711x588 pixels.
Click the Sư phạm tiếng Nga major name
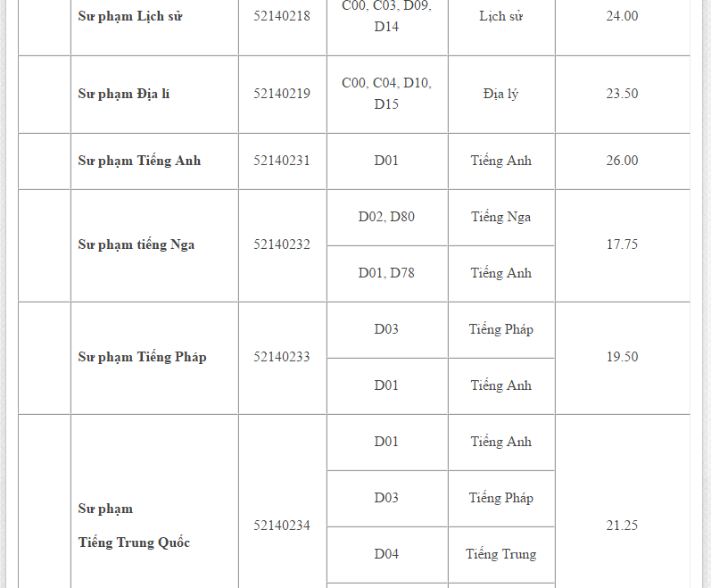click(136, 244)
